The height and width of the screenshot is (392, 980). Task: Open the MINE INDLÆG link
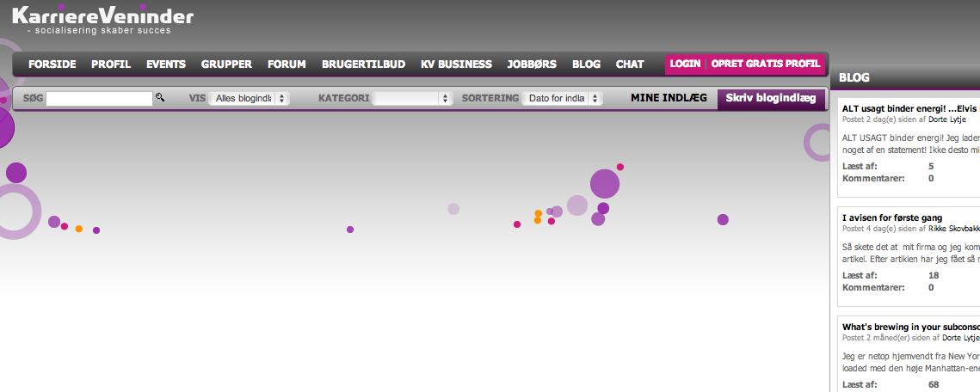click(669, 99)
